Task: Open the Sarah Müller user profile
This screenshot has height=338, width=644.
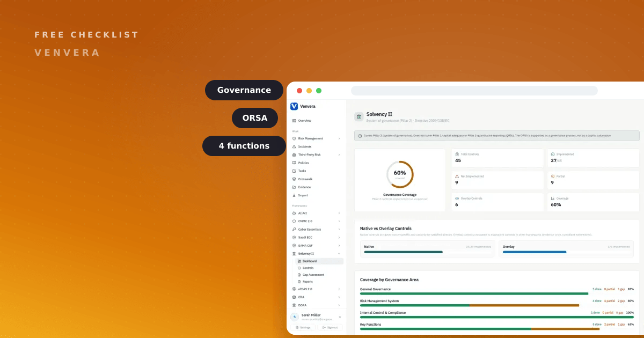Action: [x=316, y=317]
